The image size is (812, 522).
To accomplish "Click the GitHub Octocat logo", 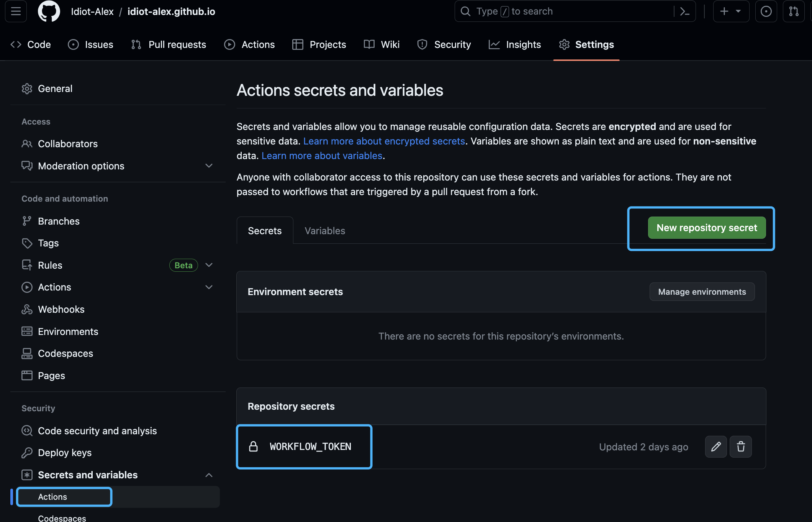I will [49, 11].
